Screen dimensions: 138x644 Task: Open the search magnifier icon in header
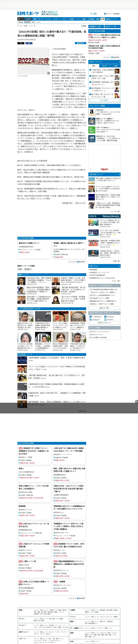pyautogui.click(x=91, y=14)
